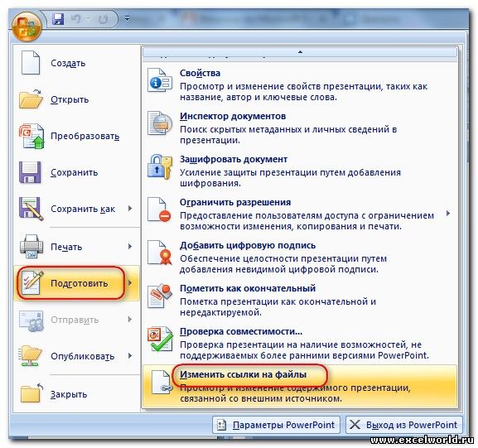This screenshot has width=478, height=448.
Task: Click the Пометить как окончательный stamp icon
Action: (159, 296)
